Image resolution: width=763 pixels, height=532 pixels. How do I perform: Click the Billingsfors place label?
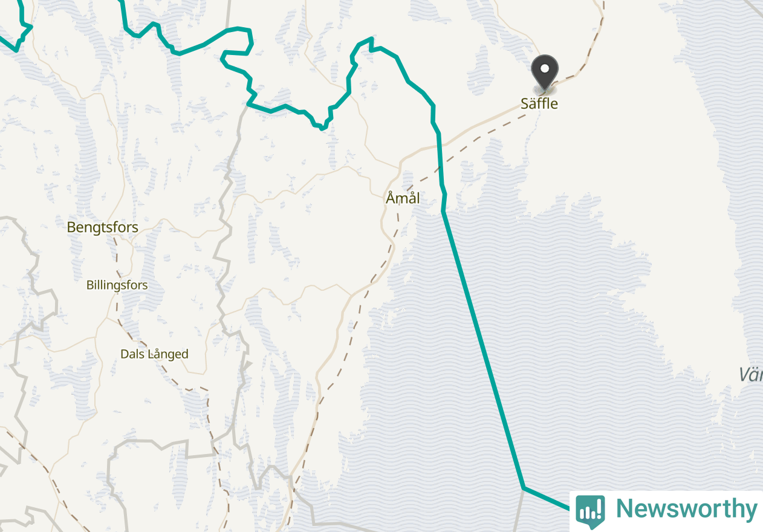117,285
